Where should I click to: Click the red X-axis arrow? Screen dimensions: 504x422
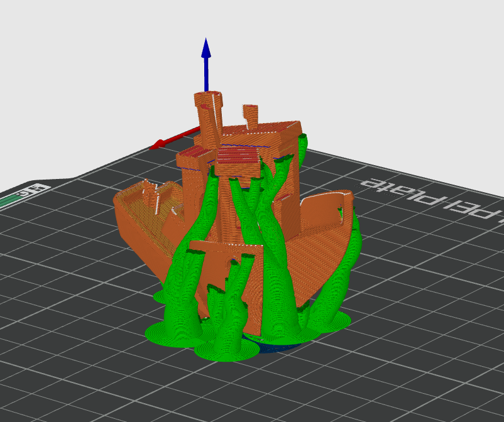click(x=173, y=138)
